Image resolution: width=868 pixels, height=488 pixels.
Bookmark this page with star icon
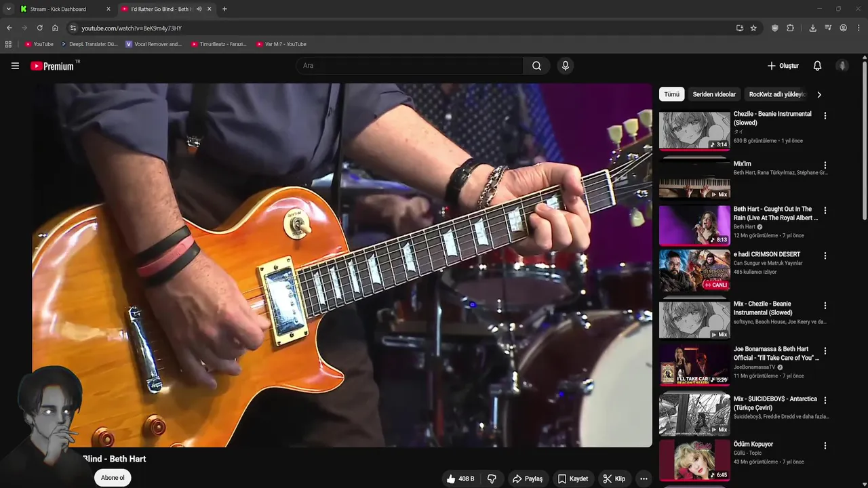(753, 28)
